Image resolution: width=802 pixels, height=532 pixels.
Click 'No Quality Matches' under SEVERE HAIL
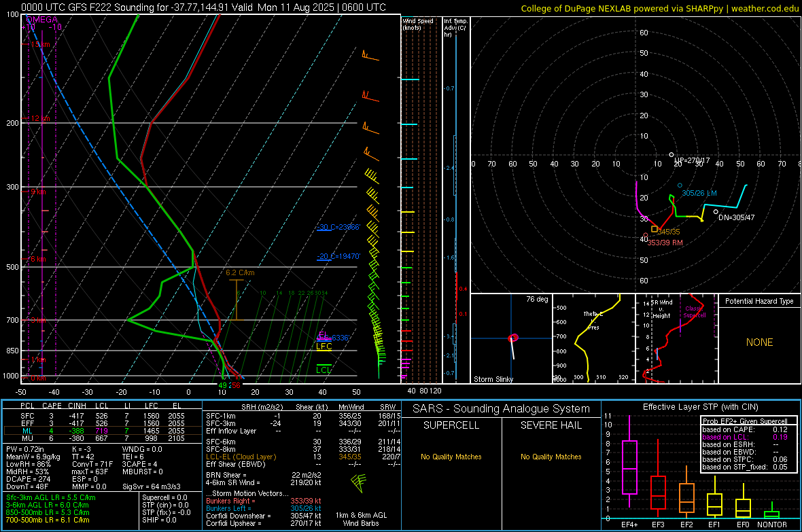[x=551, y=457]
